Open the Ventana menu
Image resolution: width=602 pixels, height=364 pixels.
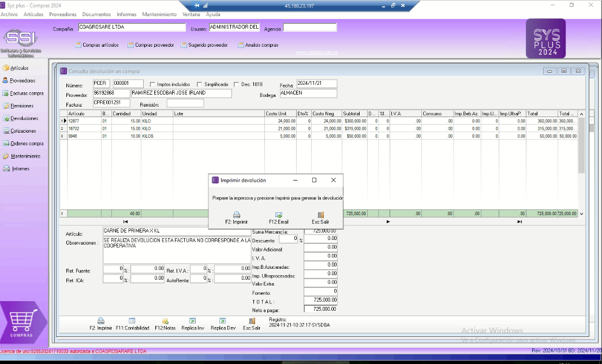click(x=191, y=14)
